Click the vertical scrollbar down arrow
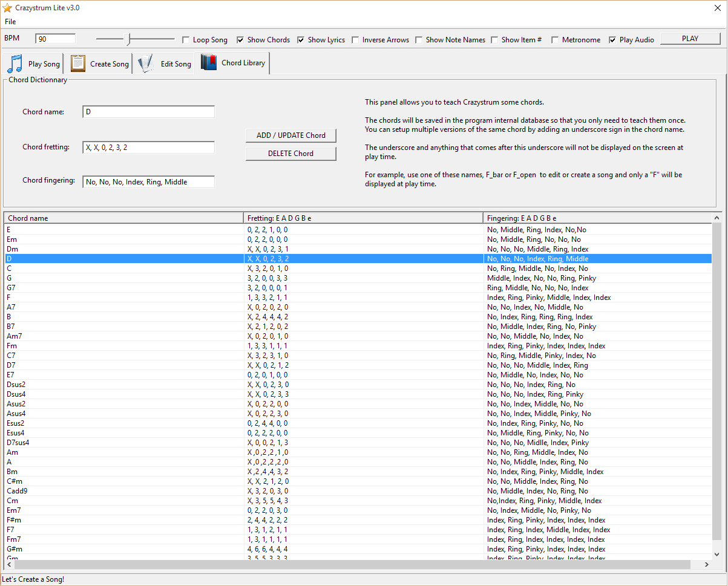The image size is (728, 586). 717,554
